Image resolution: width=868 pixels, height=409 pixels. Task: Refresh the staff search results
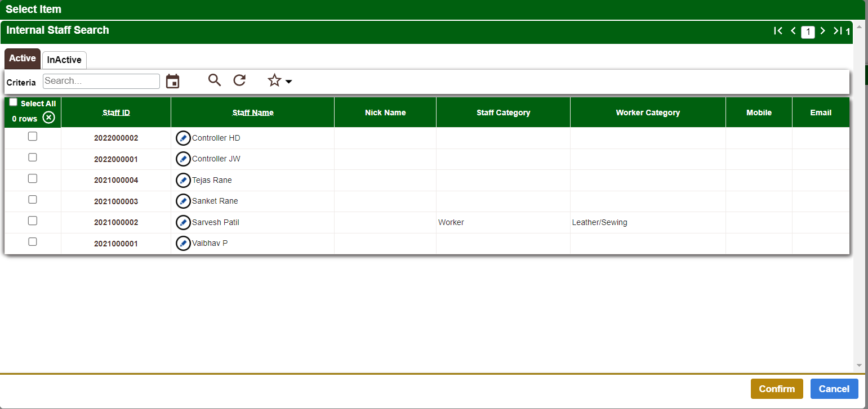click(x=239, y=80)
